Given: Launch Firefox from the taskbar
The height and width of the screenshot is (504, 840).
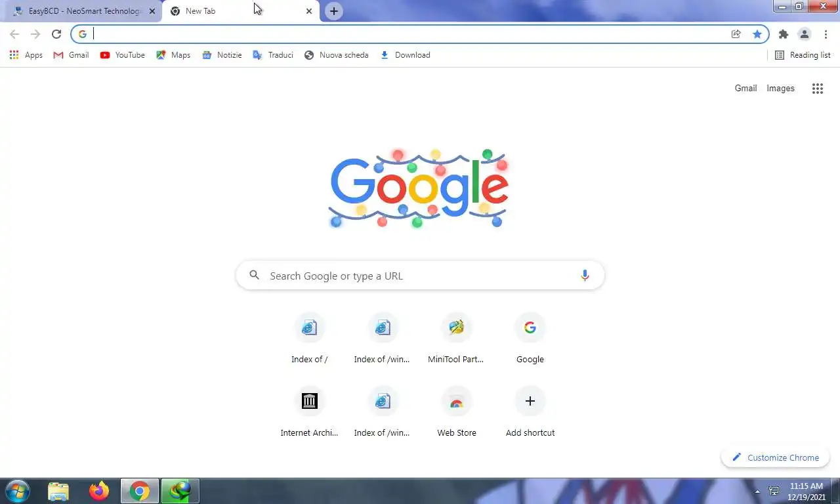Looking at the screenshot, I should [99, 491].
